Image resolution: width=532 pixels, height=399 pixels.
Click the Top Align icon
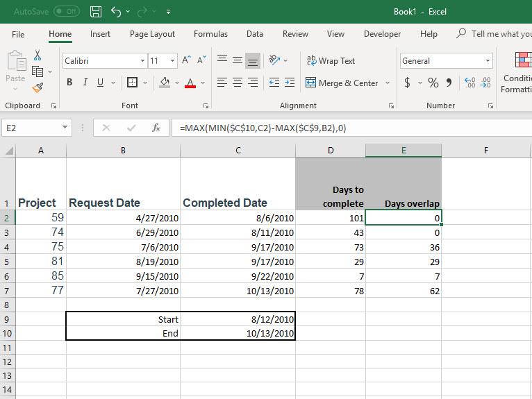222,60
